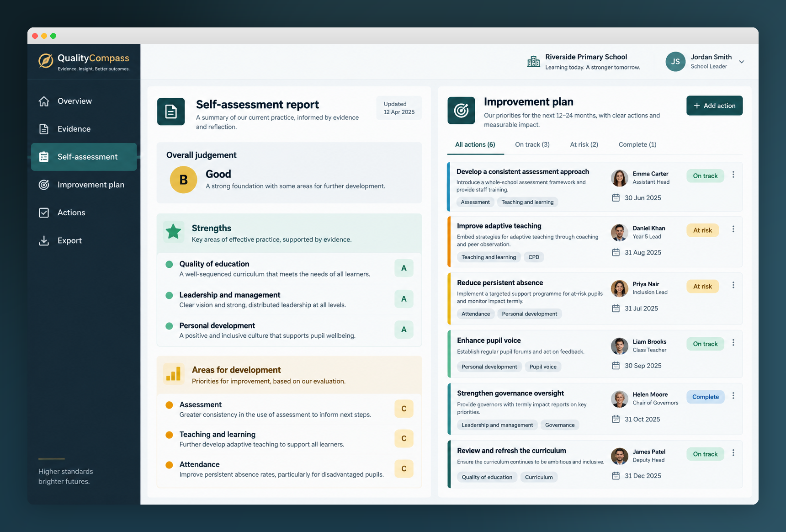786x532 pixels.
Task: Open the three-dot menu for Enhance pupil voice
Action: click(x=733, y=343)
